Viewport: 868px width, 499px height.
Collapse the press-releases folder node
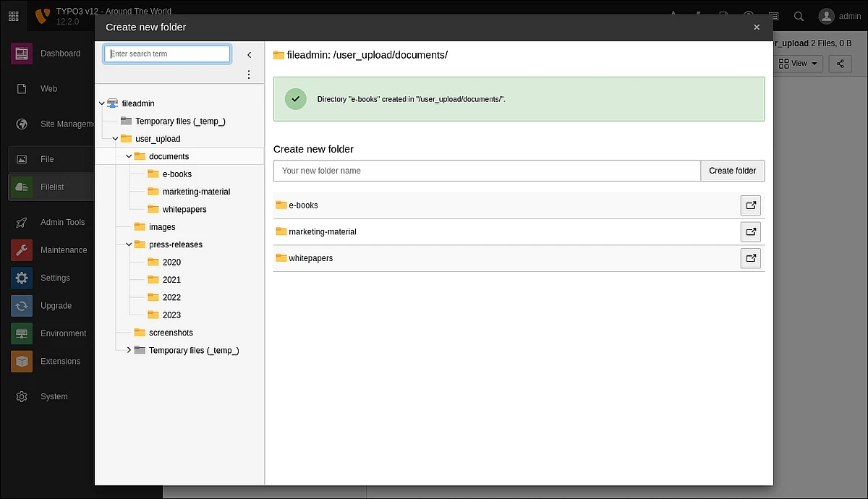point(129,244)
